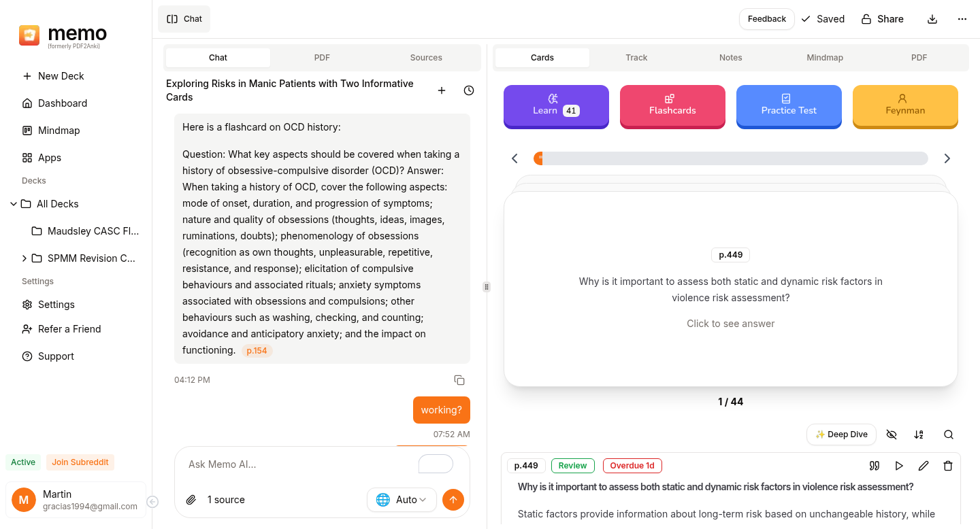
Task: Expand the SPMM Revision folder
Action: click(24, 258)
